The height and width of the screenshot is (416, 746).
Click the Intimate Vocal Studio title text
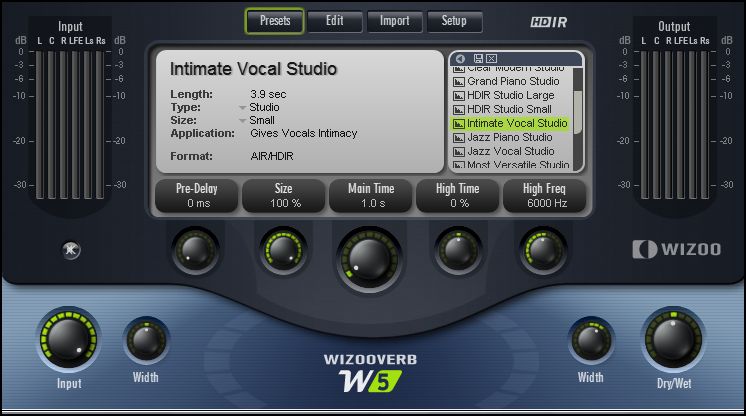pyautogui.click(x=253, y=69)
